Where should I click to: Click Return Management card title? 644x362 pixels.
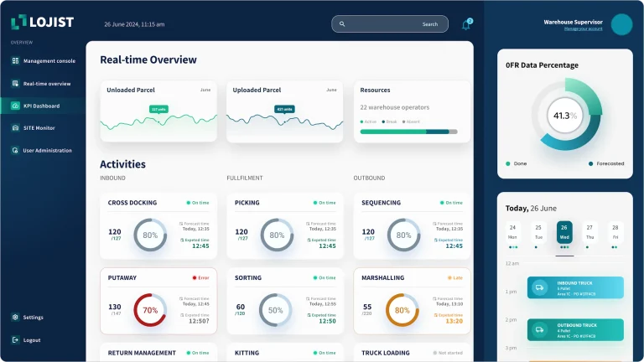[142, 353]
